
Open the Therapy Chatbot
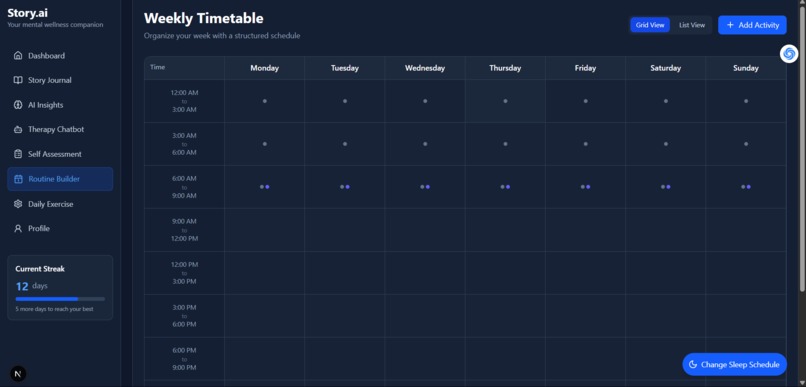tap(60, 130)
